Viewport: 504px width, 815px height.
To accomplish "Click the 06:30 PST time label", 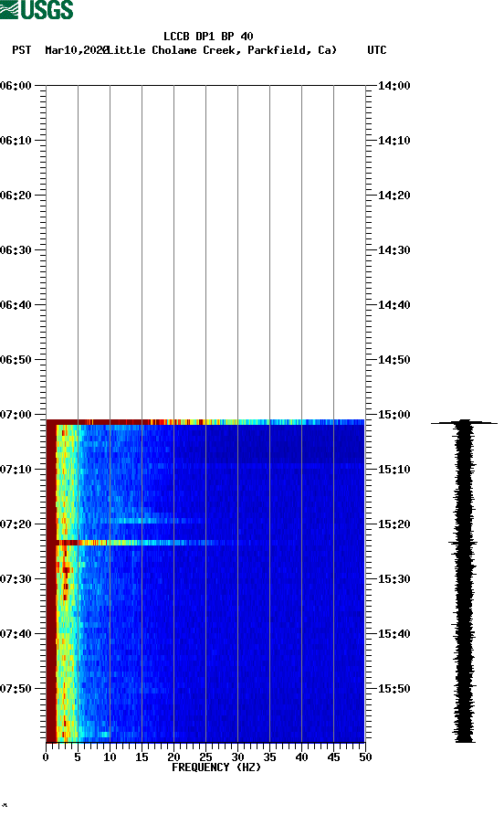I will pos(16,250).
